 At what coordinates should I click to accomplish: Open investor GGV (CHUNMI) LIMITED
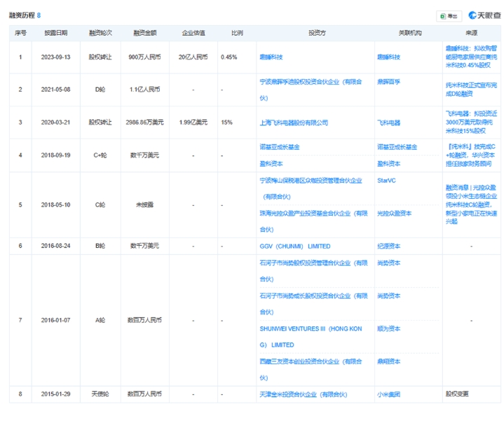294,247
